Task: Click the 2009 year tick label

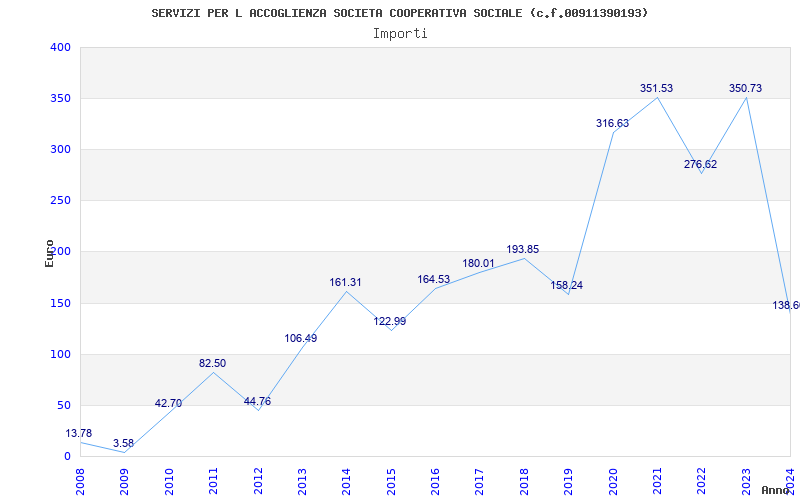Action: [x=124, y=481]
